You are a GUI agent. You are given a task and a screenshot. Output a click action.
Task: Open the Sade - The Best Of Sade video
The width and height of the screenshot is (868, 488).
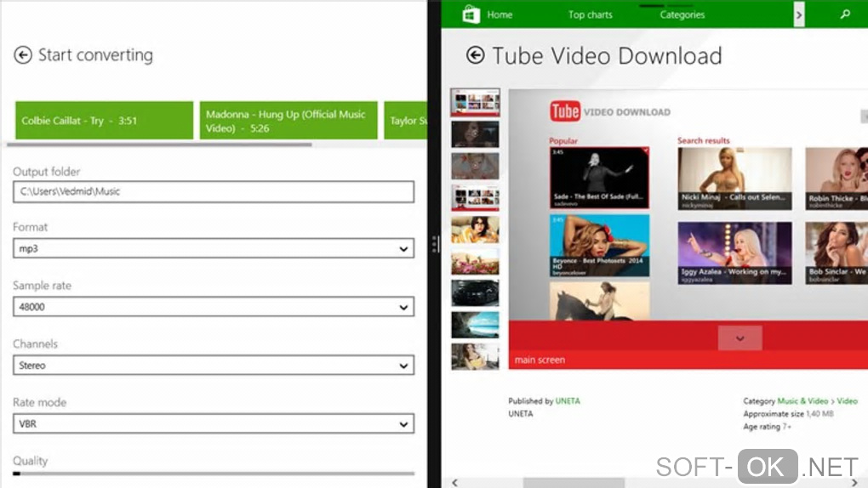coord(599,178)
